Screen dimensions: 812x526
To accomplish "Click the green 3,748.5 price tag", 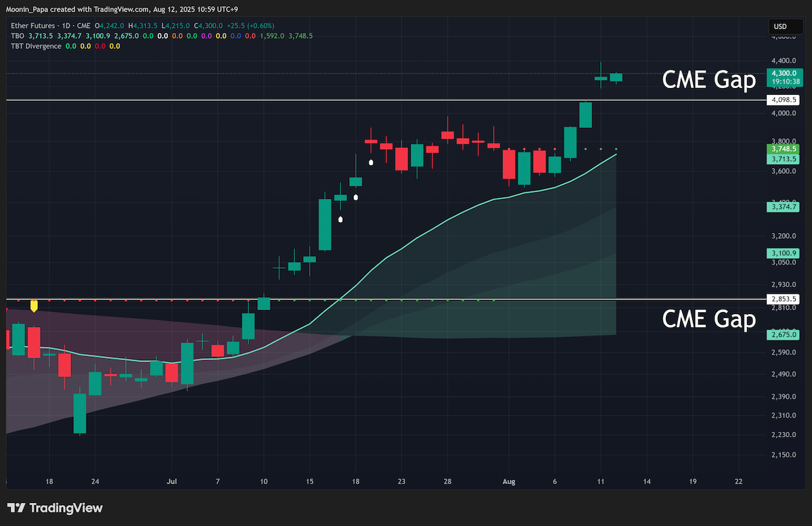I will click(784, 148).
